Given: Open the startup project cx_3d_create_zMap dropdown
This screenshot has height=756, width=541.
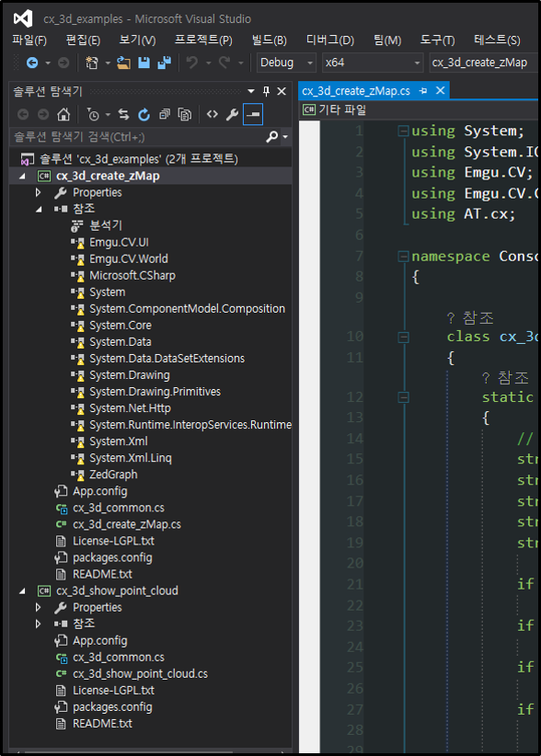Looking at the screenshot, I should click(484, 63).
